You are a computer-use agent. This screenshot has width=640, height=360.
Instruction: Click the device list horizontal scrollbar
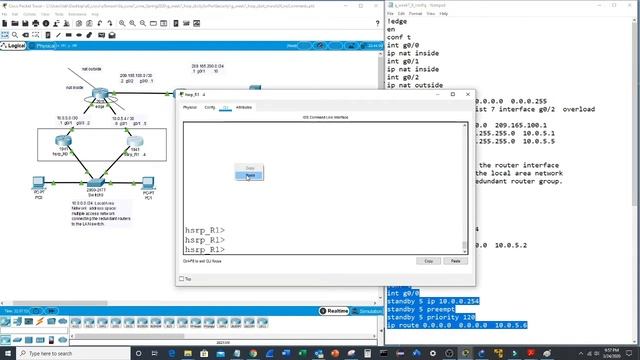coord(129,336)
